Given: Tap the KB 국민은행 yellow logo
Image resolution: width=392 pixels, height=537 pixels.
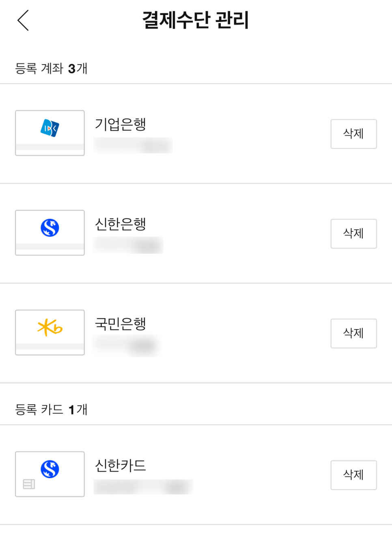Looking at the screenshot, I should click(x=50, y=328).
